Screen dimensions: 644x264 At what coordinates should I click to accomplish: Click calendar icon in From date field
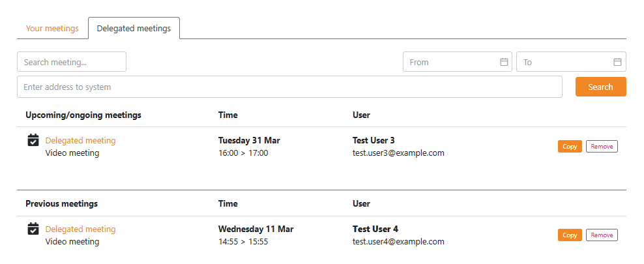pyautogui.click(x=504, y=62)
